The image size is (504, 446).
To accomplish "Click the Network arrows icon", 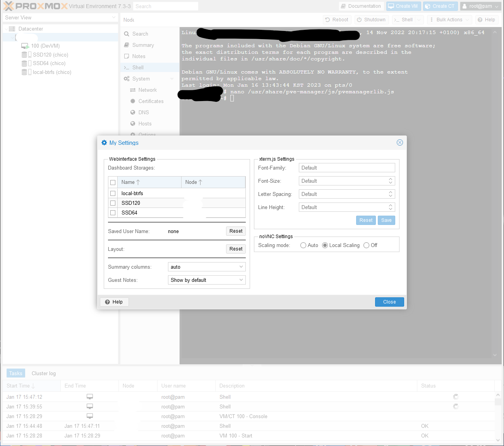I will click(x=133, y=90).
